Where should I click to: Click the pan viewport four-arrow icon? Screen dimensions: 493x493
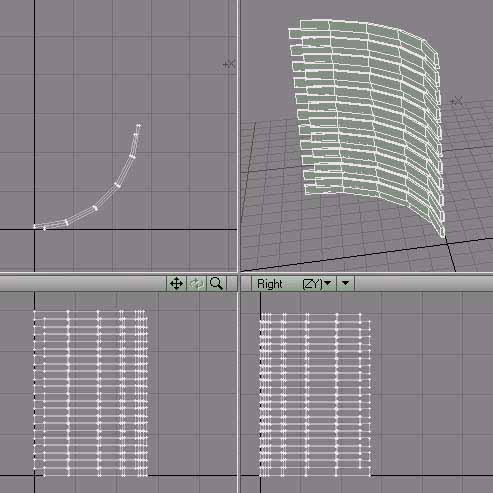[x=176, y=284]
